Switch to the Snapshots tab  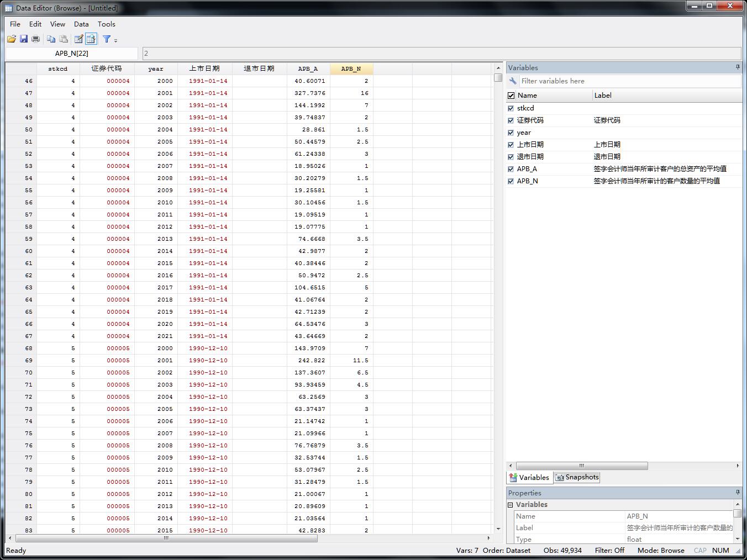[577, 477]
